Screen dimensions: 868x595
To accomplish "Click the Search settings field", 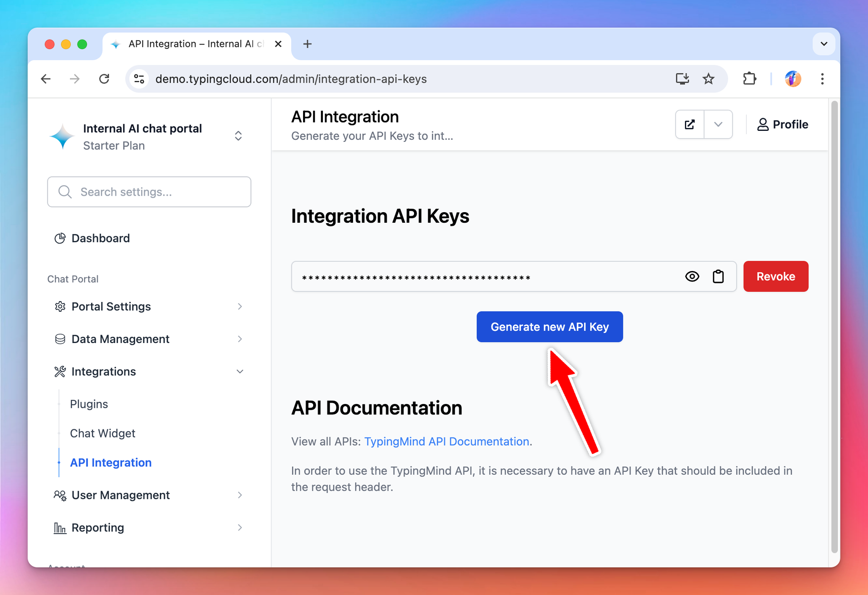I will click(149, 192).
